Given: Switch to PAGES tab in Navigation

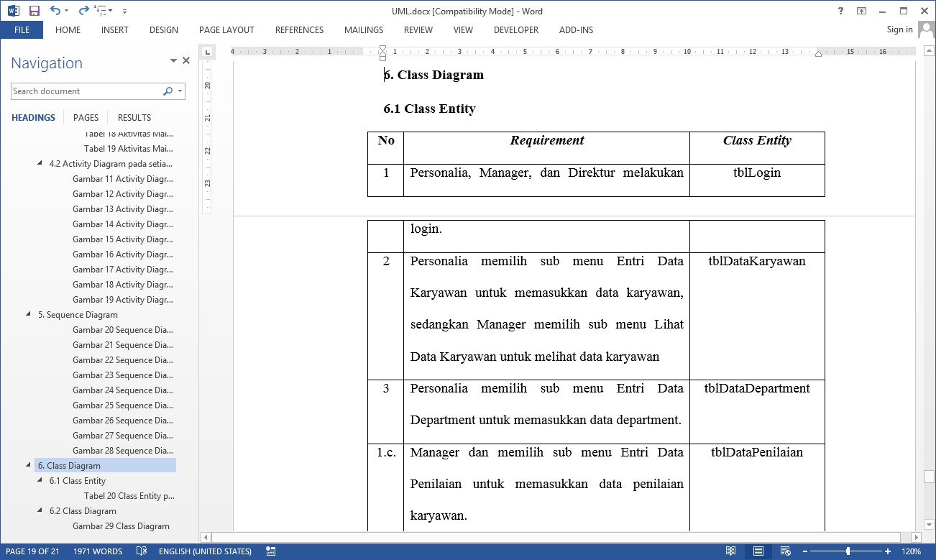Looking at the screenshot, I should 86,117.
